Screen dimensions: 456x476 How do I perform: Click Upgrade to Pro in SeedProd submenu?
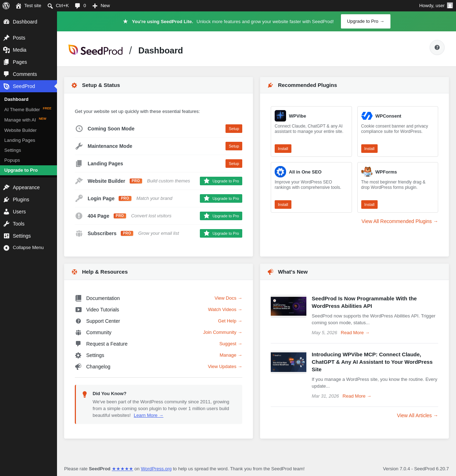[28, 170]
